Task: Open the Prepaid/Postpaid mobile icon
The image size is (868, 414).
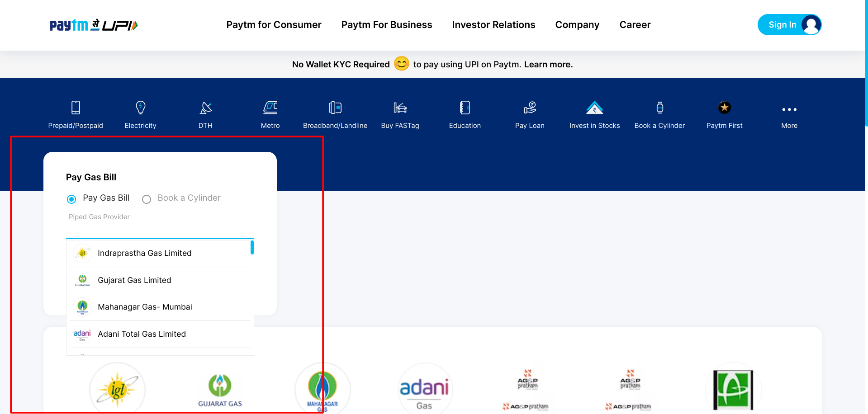Action: tap(76, 108)
